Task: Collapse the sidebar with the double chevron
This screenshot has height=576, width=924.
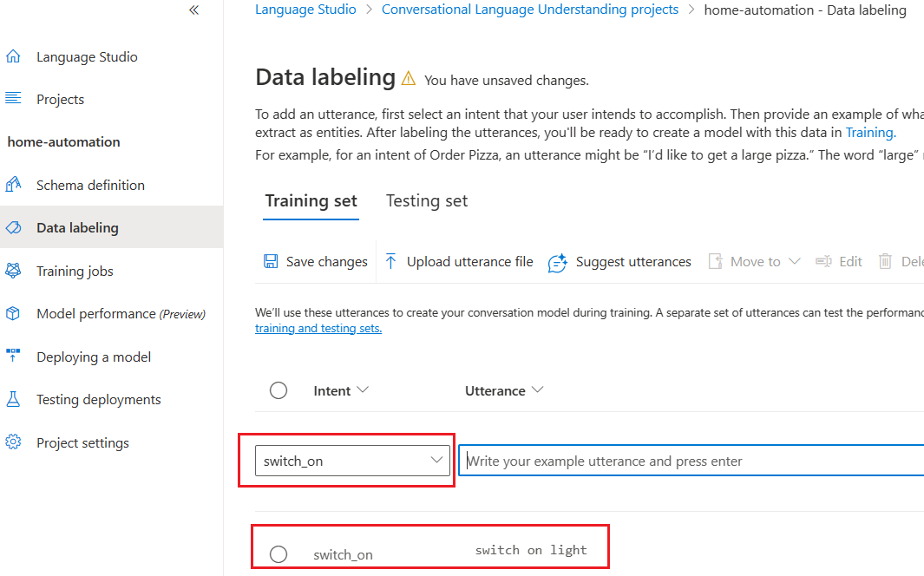Action: coord(193,10)
